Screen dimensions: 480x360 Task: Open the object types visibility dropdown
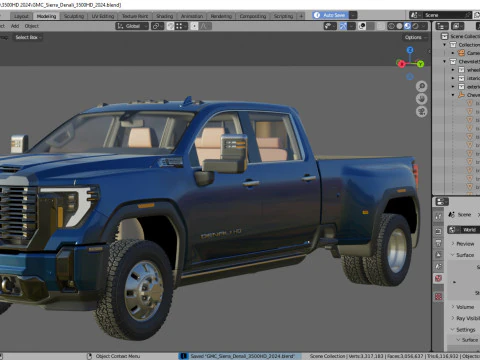pos(330,26)
